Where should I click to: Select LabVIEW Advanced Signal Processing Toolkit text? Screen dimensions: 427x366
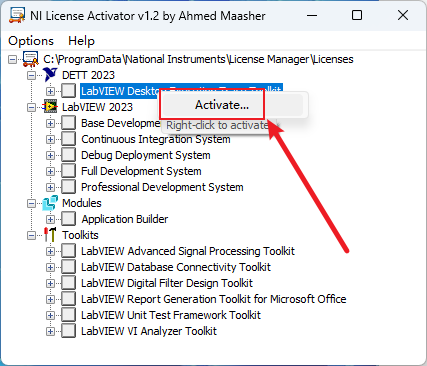(x=188, y=251)
